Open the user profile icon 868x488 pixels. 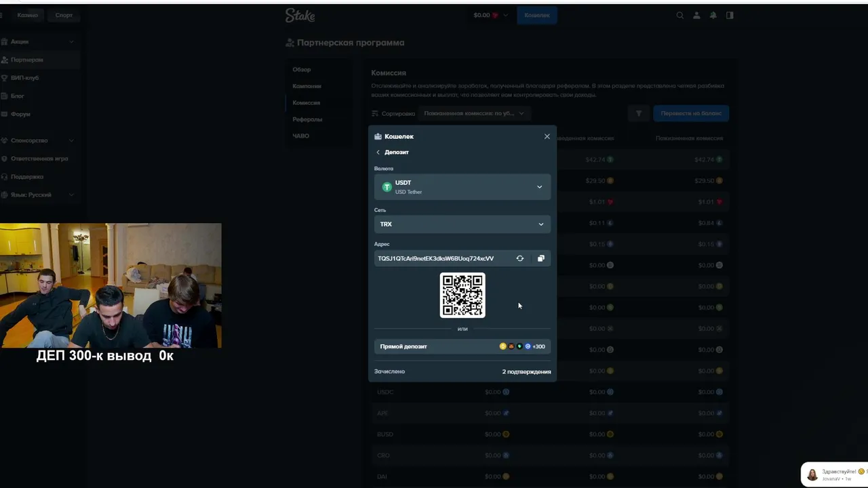coord(696,15)
